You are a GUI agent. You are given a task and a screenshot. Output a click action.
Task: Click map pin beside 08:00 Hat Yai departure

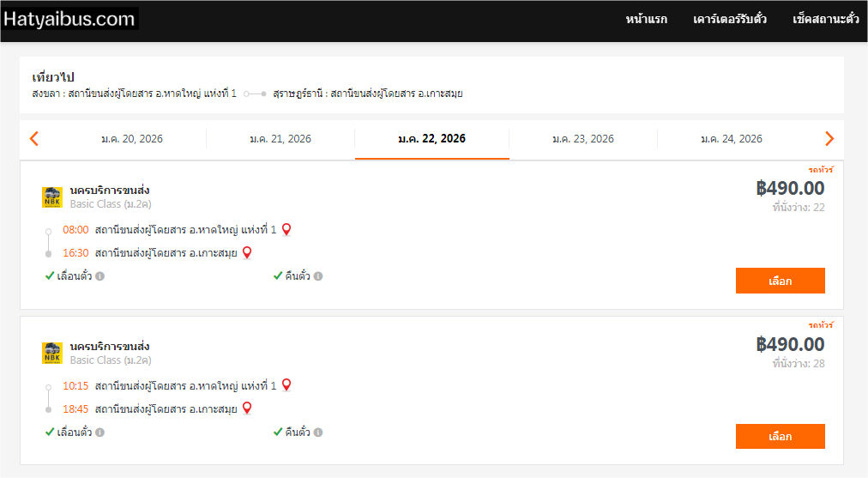[x=286, y=230]
